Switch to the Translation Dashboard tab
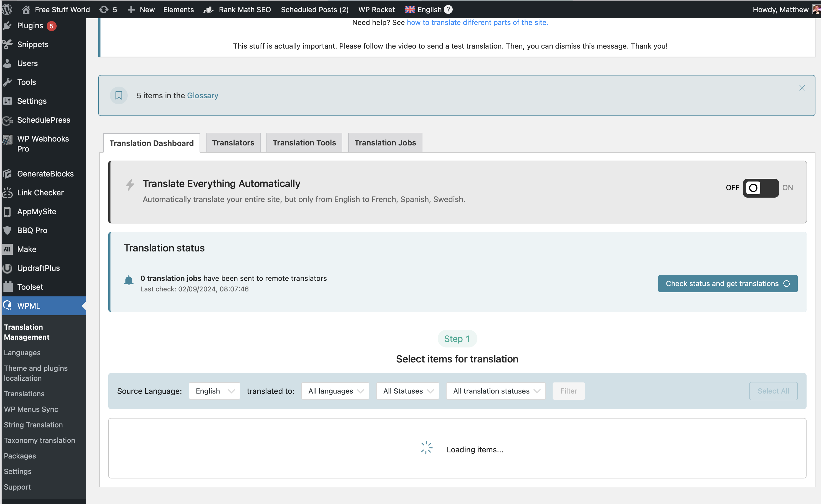The image size is (821, 504). tap(152, 143)
